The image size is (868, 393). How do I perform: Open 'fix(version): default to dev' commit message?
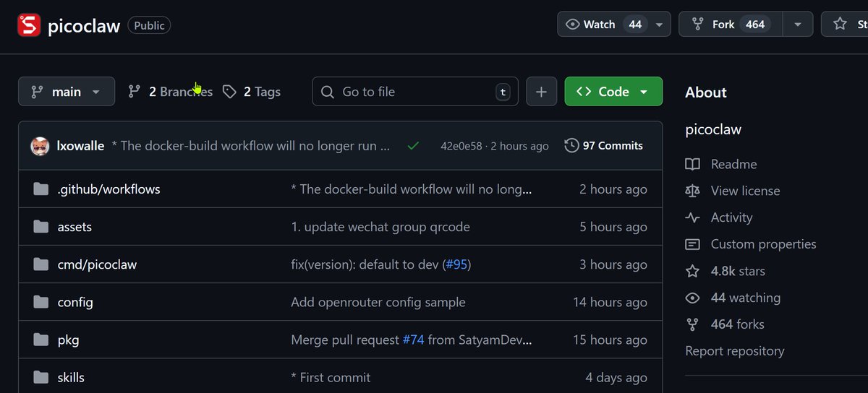[x=365, y=264]
